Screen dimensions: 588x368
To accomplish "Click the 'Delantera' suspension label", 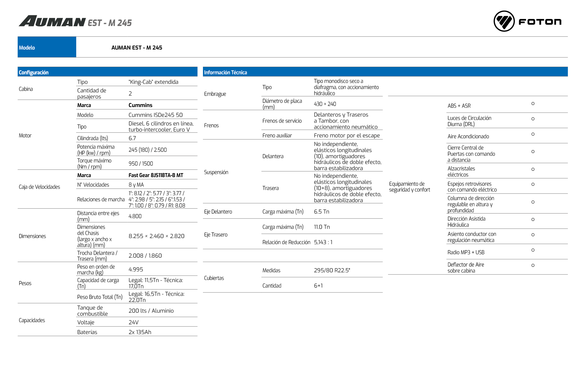I will pyautogui.click(x=273, y=156).
